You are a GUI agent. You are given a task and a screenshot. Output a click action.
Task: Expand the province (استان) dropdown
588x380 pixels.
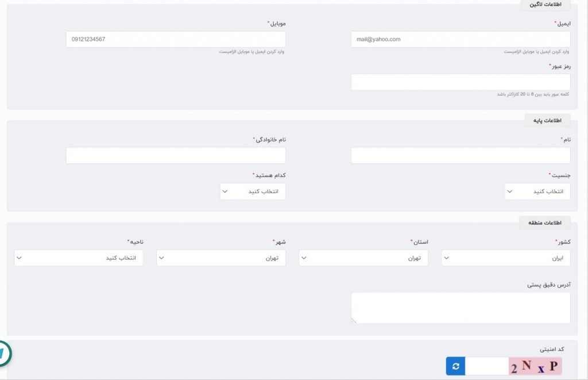[x=363, y=258]
